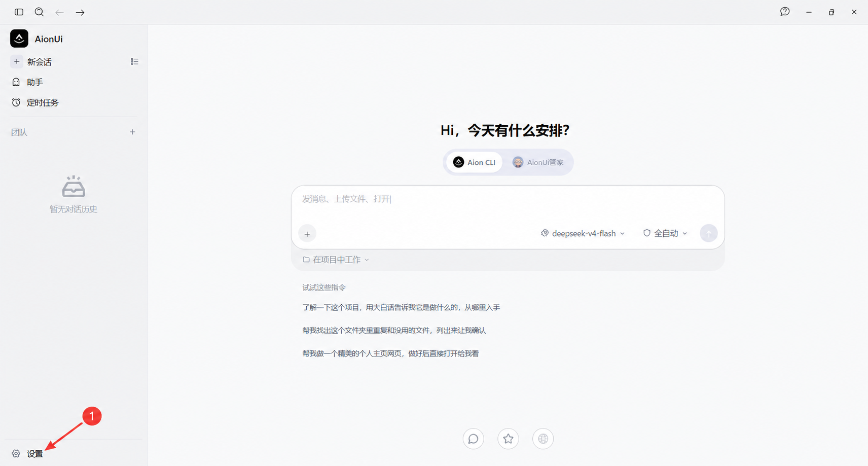Click the chat bubble icon at bottom

[473, 439]
